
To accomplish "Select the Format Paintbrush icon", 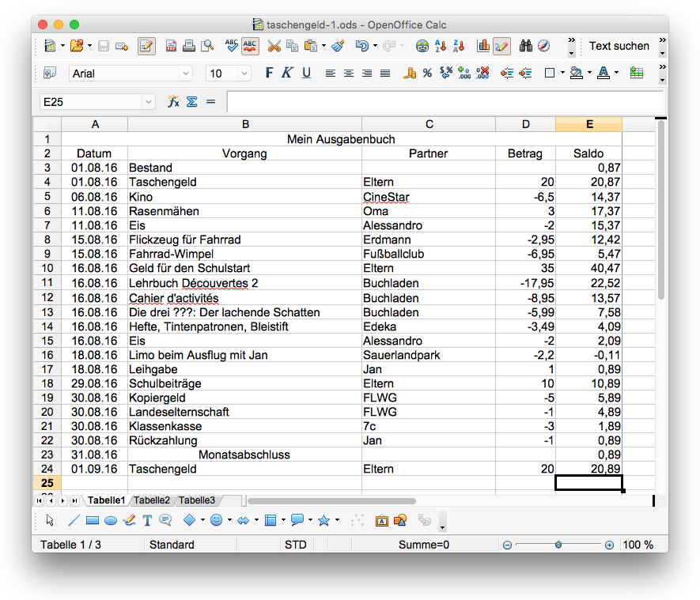I will tap(338, 46).
